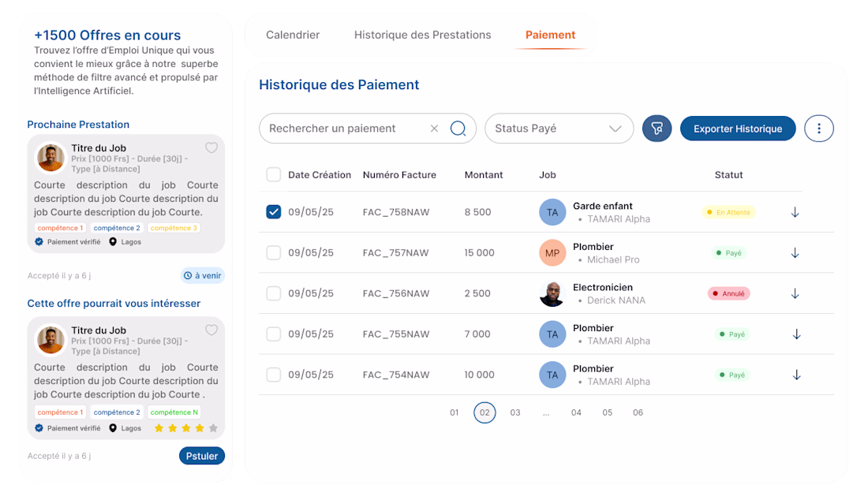Click the first rating star on the suggested offer

pyautogui.click(x=159, y=428)
